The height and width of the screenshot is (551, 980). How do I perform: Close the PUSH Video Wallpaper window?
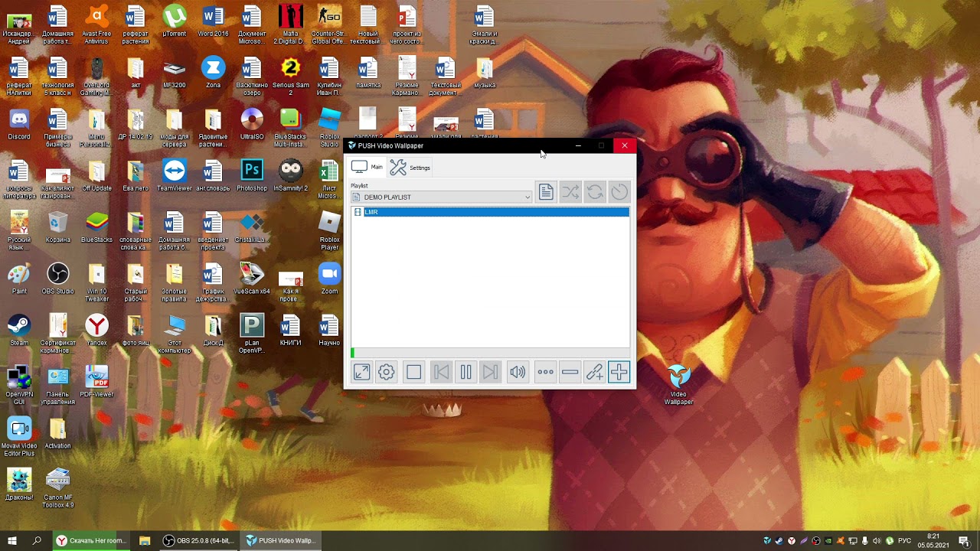coord(625,145)
